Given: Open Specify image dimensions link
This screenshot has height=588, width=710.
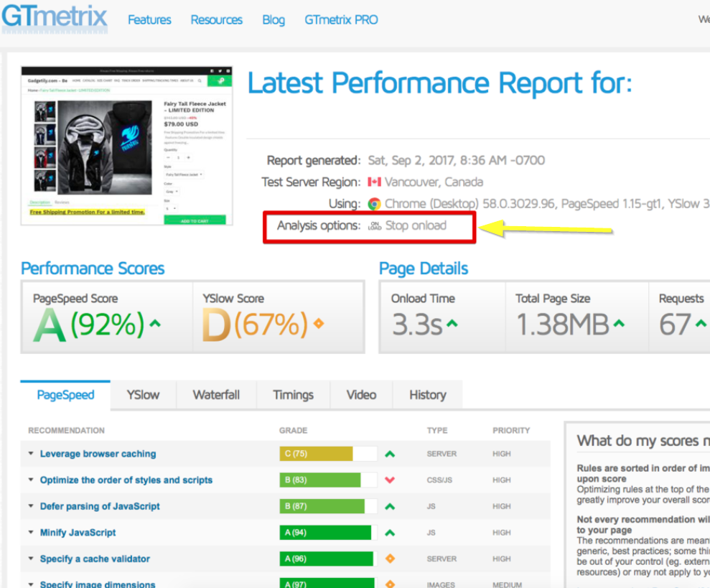Looking at the screenshot, I should click(x=98, y=584).
